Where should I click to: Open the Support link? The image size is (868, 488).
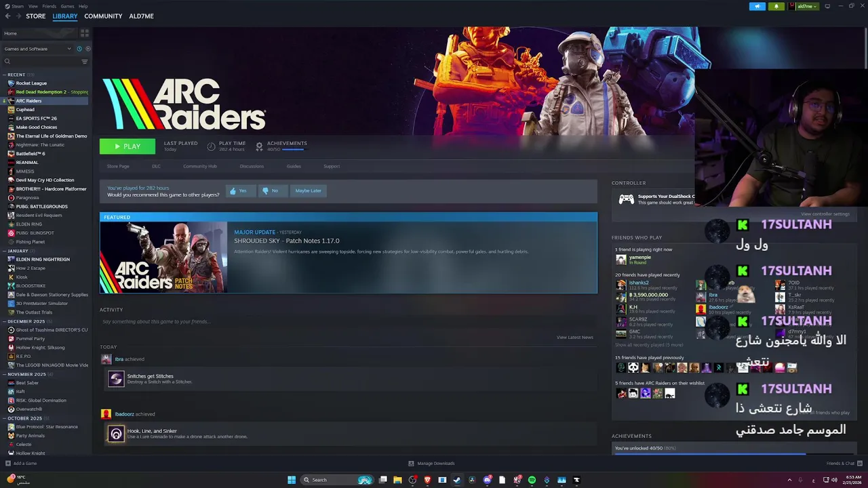pos(332,166)
